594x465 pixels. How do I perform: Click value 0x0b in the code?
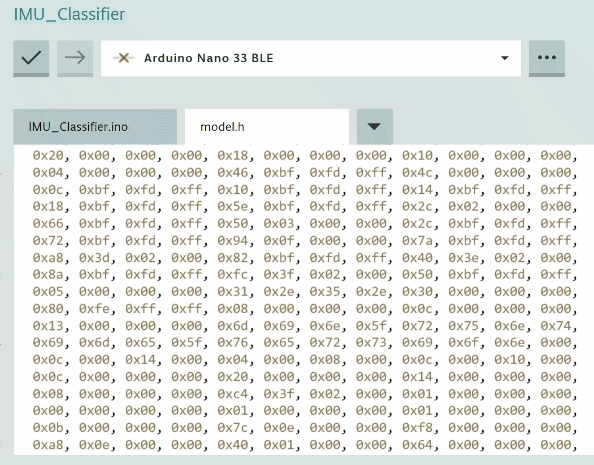(x=48, y=427)
